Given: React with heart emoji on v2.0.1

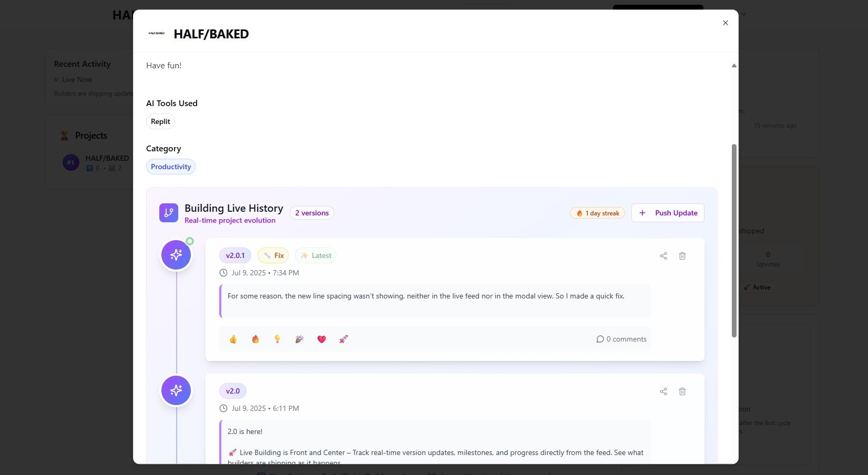Looking at the screenshot, I should coord(322,339).
